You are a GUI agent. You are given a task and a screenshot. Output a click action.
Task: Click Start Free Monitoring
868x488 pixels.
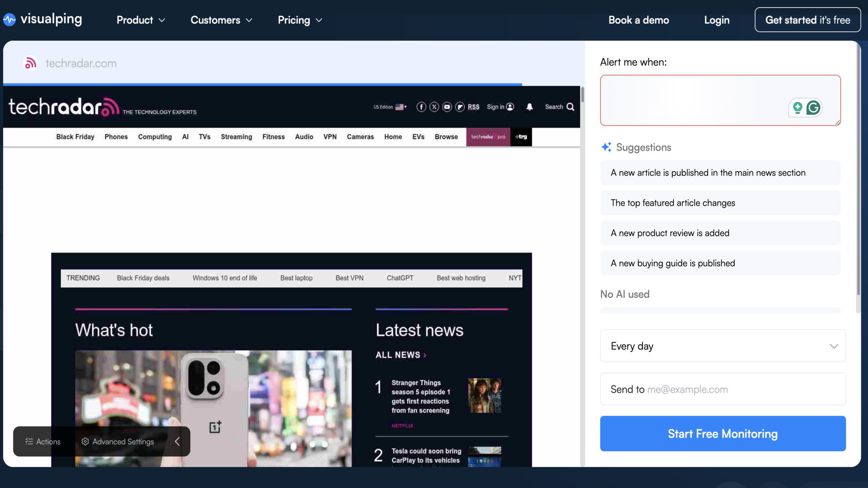tap(722, 433)
